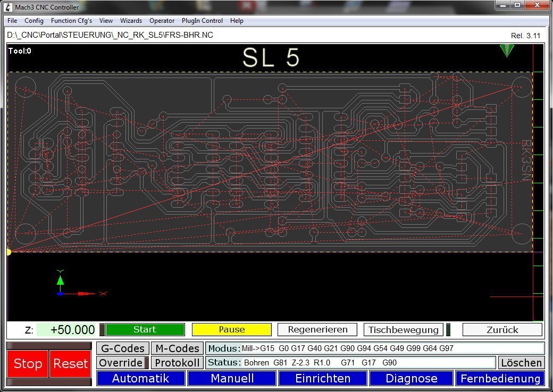The image size is (553, 392).
Task: Open the Operator menu
Action: coord(162,20)
